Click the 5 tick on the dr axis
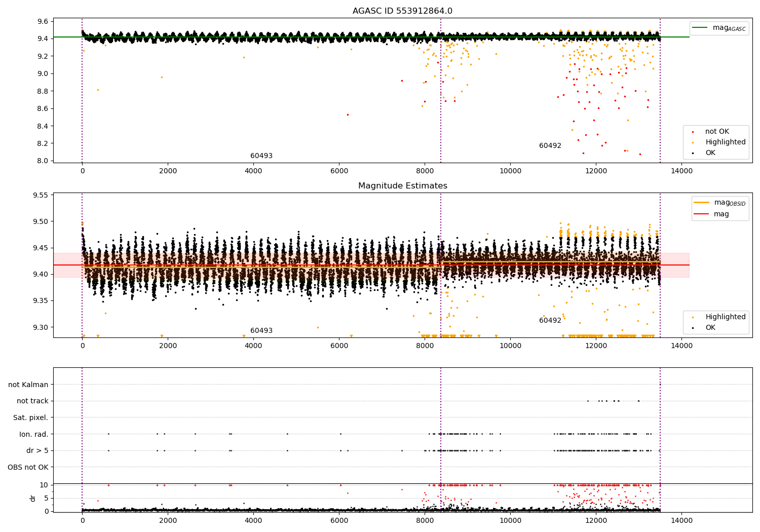Screen dimensions: 760x532 click(47, 499)
